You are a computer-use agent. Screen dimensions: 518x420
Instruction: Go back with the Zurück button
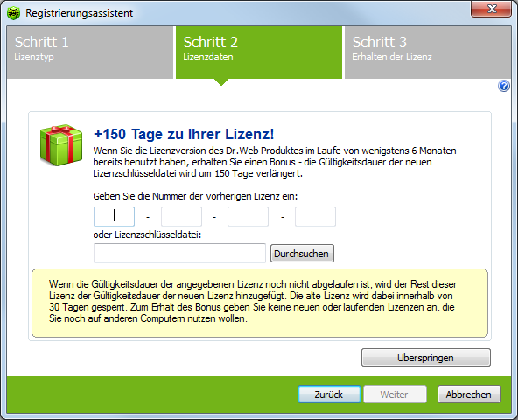click(329, 395)
